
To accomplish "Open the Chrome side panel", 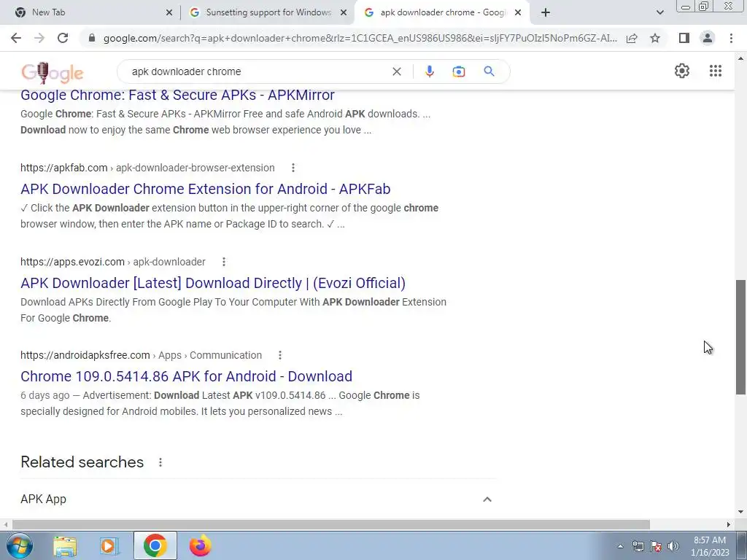I will click(684, 38).
